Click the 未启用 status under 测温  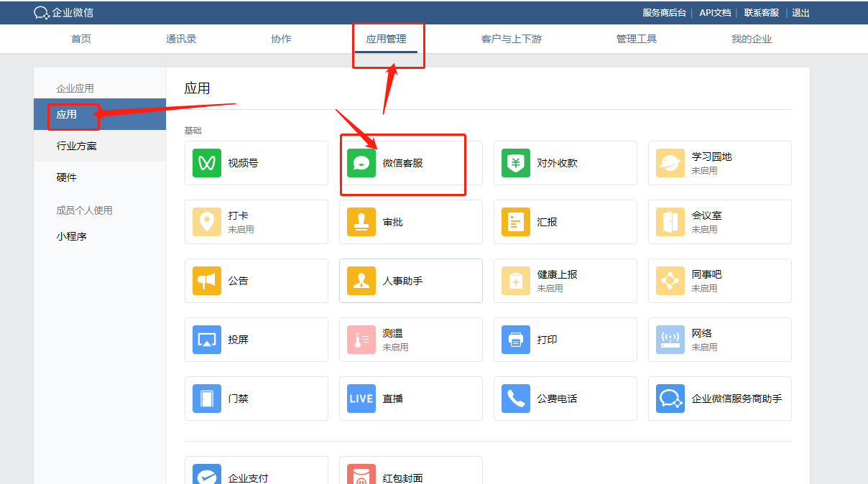[395, 347]
